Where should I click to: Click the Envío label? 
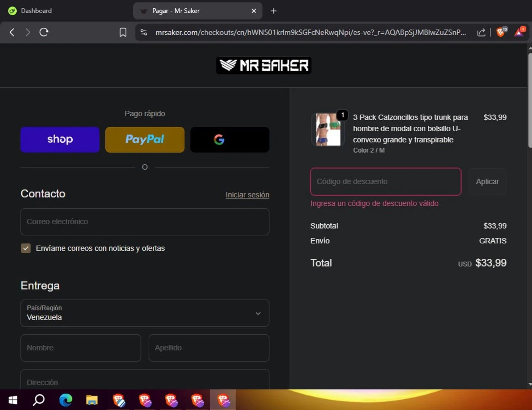coord(320,241)
